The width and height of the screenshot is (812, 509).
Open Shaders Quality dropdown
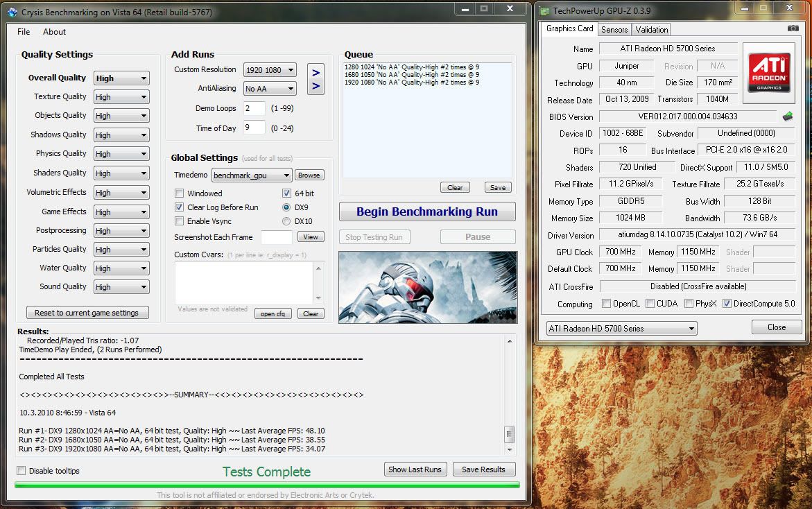pos(121,173)
